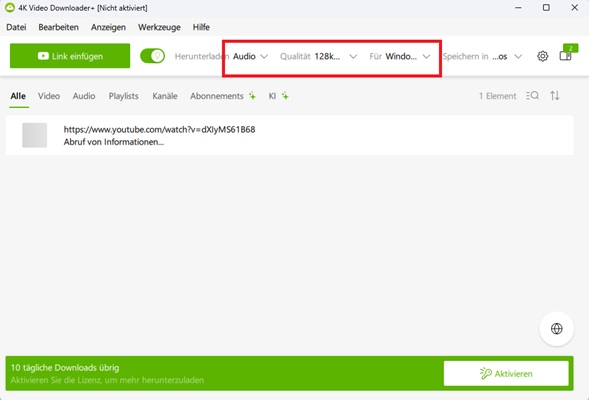Click the Link einfügen button
The image size is (589, 400).
[70, 56]
